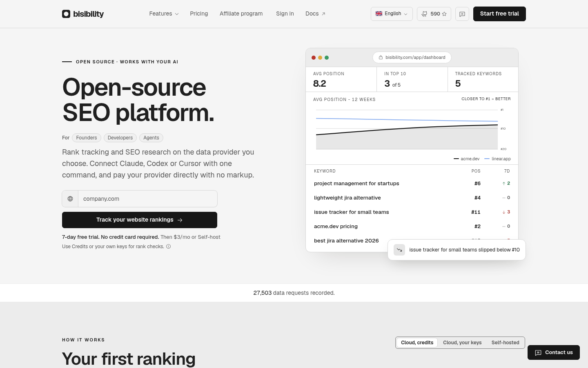This screenshot has width=588, height=368.
Task: Click 'acme.dev pricing' keyword row
Action: 412,226
